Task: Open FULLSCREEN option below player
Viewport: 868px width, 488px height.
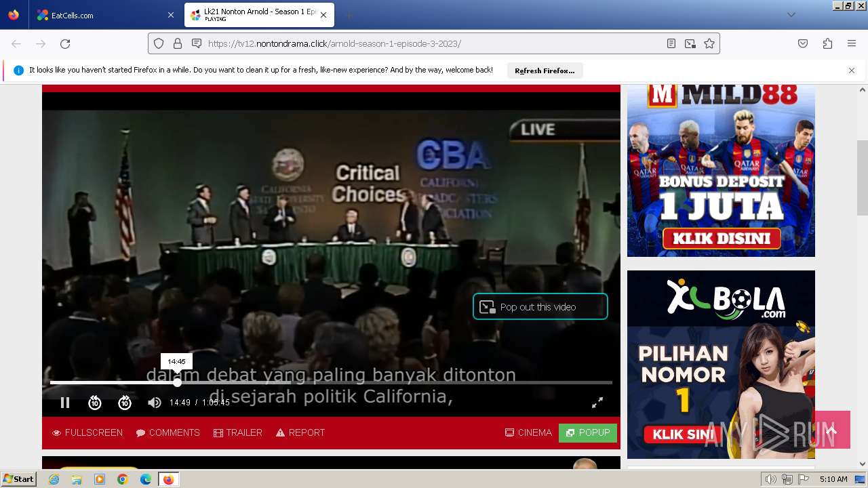Action: point(87,432)
